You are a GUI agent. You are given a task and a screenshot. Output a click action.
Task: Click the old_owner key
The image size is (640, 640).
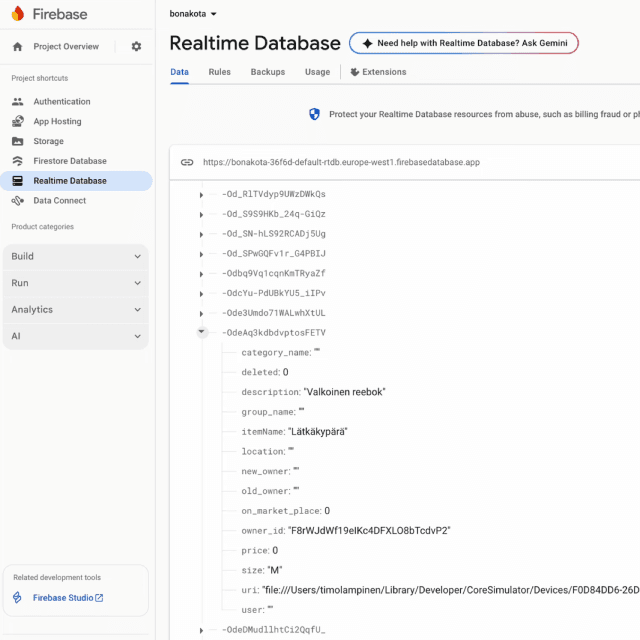point(266,491)
